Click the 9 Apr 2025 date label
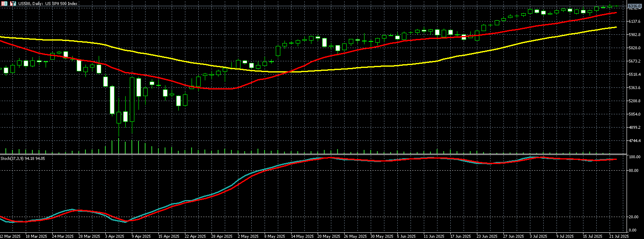 click(141, 236)
